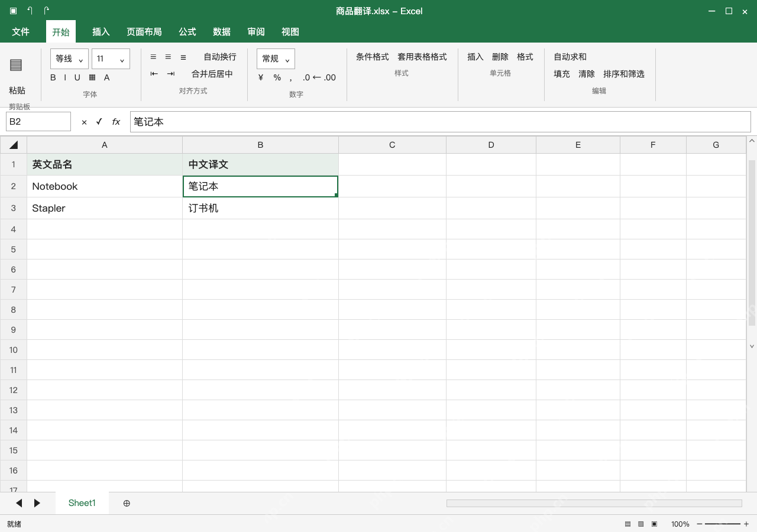This screenshot has height=532, width=757.
Task: Click the Select All corner triangle
Action: pos(14,145)
